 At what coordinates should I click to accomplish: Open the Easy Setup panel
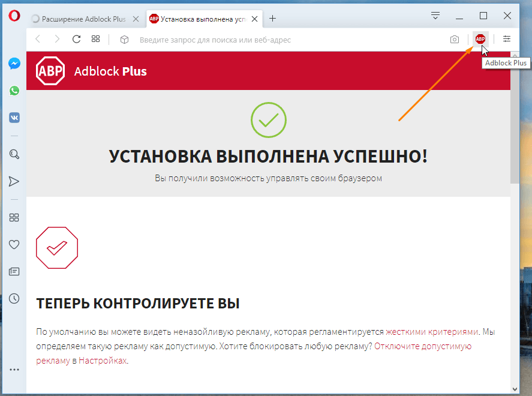click(x=507, y=39)
